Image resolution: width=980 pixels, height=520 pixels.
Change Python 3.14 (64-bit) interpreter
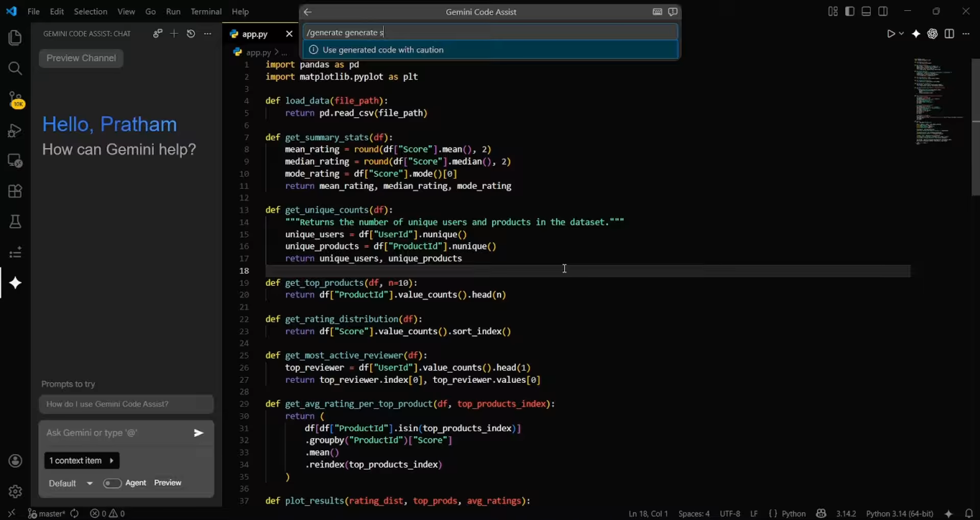pyautogui.click(x=899, y=514)
